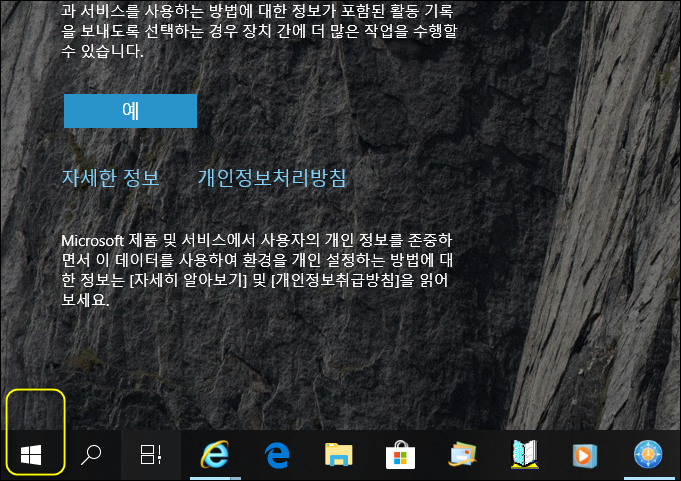This screenshot has height=481, width=681.
Task: Launch Microsoft Edge from the taskbar
Action: [277, 455]
